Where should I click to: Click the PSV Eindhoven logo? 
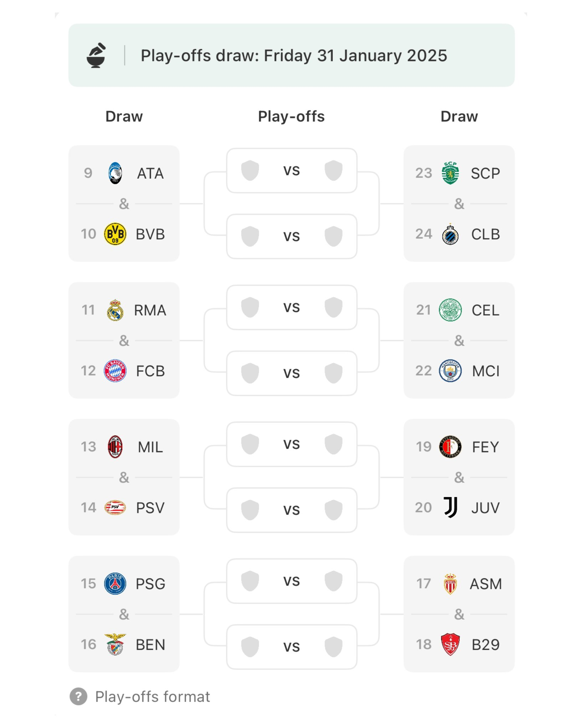point(115,507)
